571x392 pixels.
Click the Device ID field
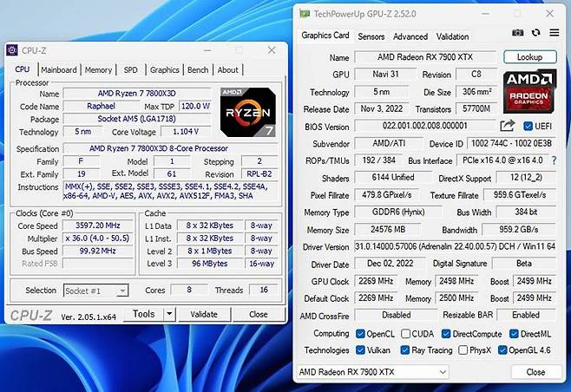[x=512, y=143]
